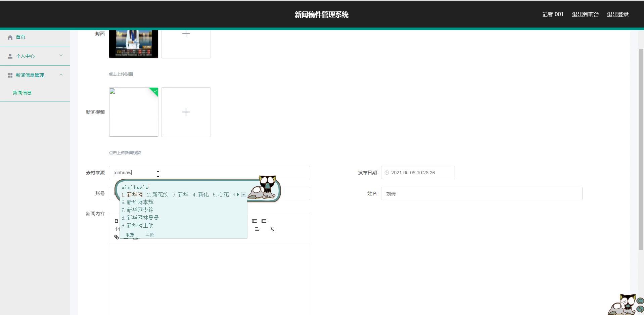Choose candidate 新华网 in IME popup
The image size is (644, 315).
pos(134,195)
